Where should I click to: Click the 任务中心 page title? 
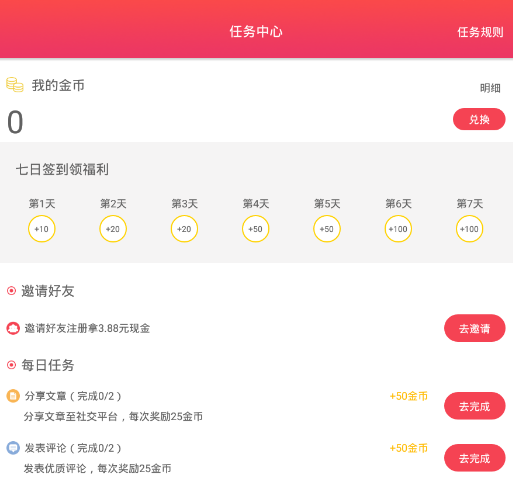(256, 32)
